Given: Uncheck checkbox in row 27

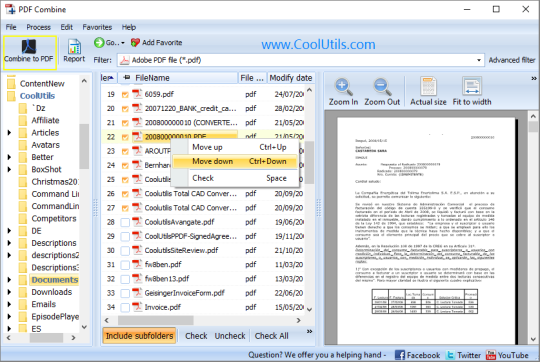Looking at the screenshot, I should pos(125,208).
